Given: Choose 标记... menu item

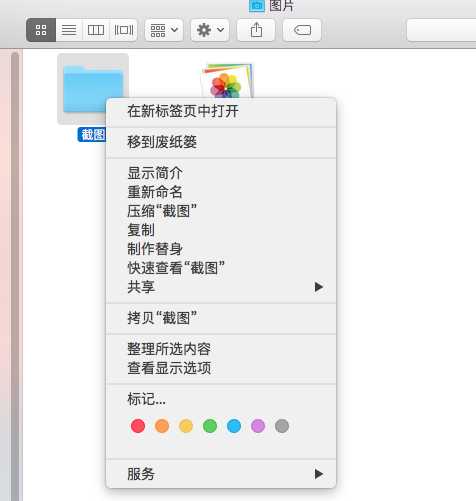Looking at the screenshot, I should pyautogui.click(x=221, y=399).
